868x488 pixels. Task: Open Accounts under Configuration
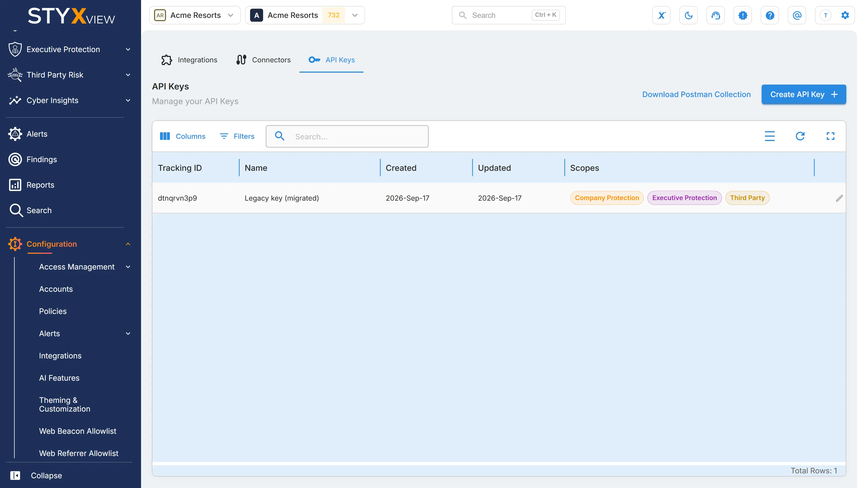click(x=56, y=289)
